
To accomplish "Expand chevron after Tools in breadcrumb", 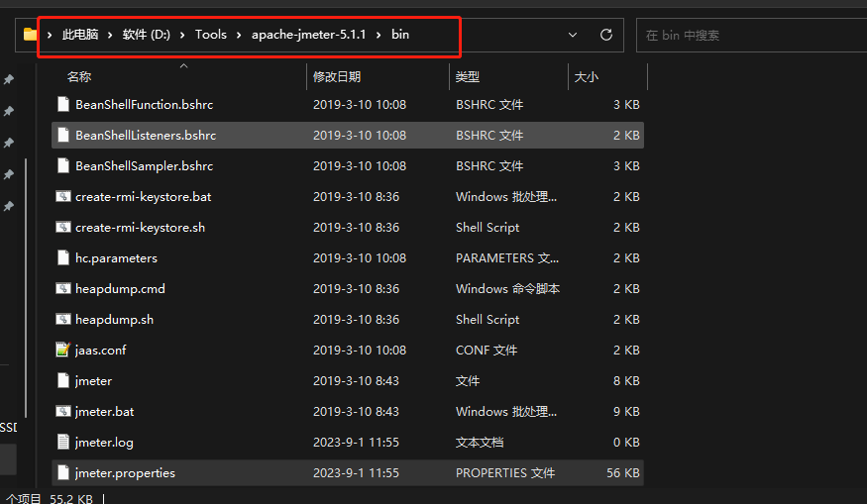I will click(x=239, y=35).
